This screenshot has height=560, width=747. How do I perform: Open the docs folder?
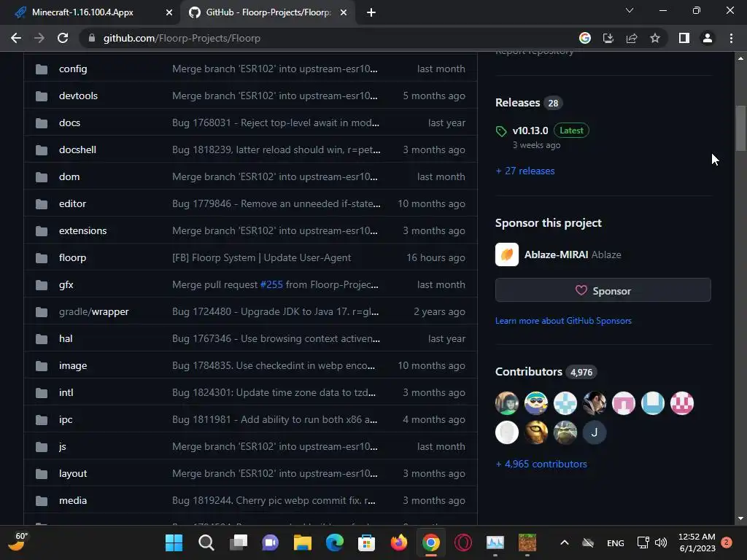(69, 122)
